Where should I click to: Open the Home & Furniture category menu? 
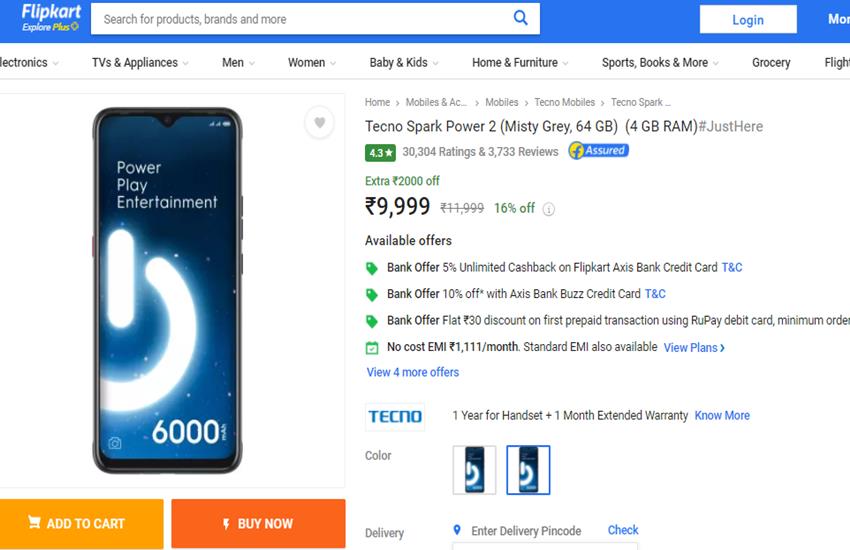point(520,62)
